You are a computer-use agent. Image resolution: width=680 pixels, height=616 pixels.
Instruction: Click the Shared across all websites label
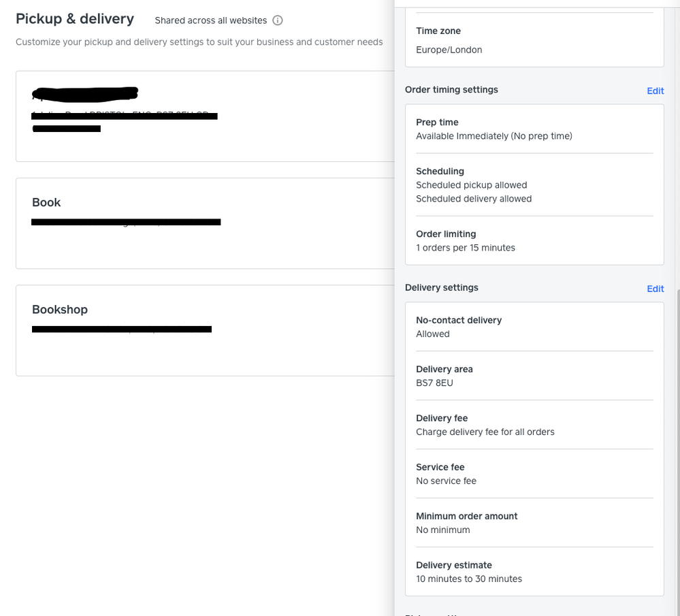(210, 20)
